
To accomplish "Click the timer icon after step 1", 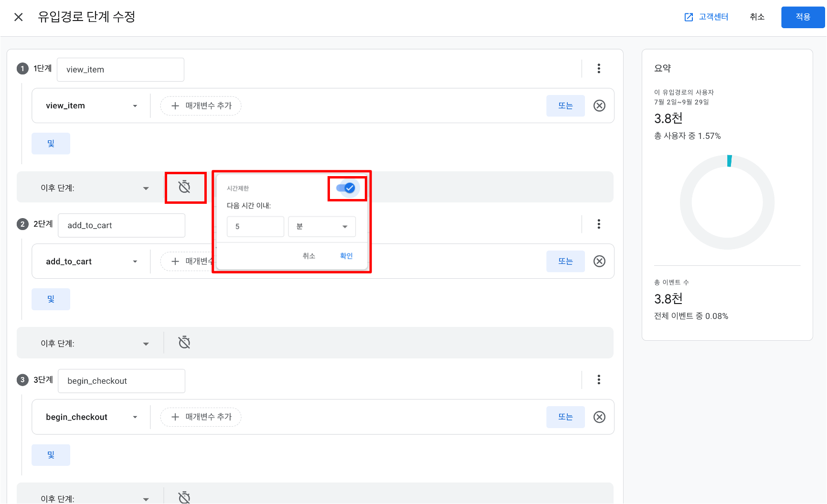I will [184, 187].
